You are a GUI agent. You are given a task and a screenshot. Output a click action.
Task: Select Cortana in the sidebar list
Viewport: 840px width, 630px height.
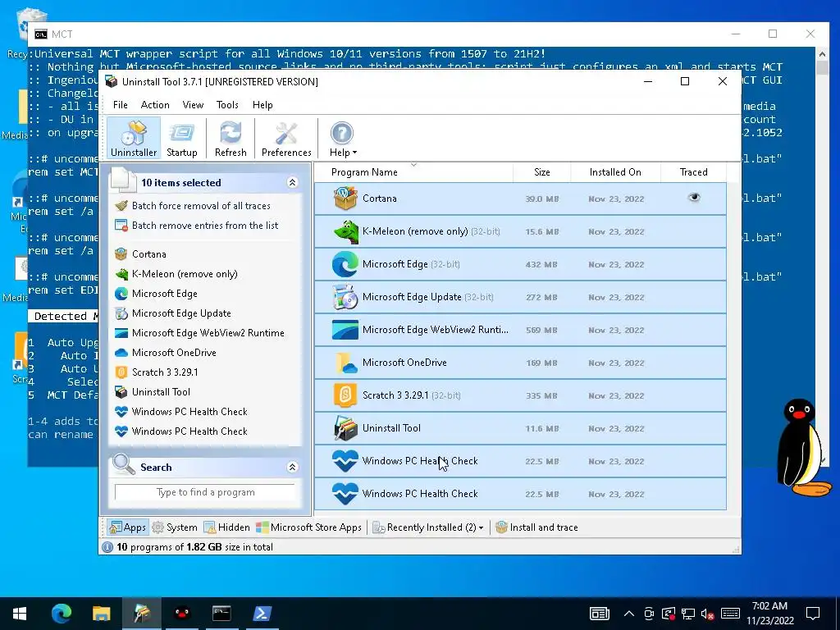pos(149,254)
